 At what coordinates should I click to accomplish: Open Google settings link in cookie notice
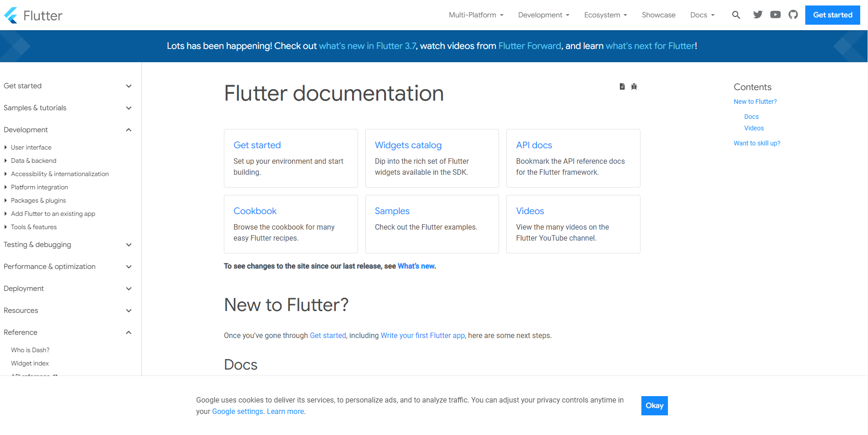tap(238, 412)
